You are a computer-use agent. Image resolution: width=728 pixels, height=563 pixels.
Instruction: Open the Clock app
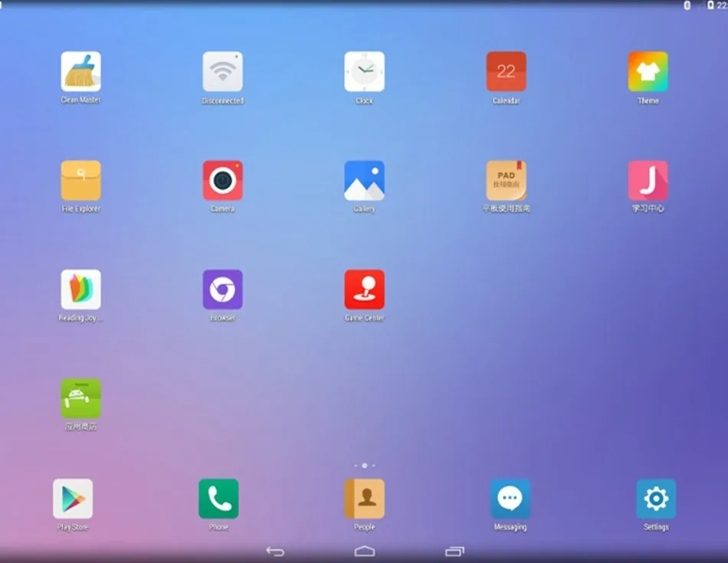365,71
